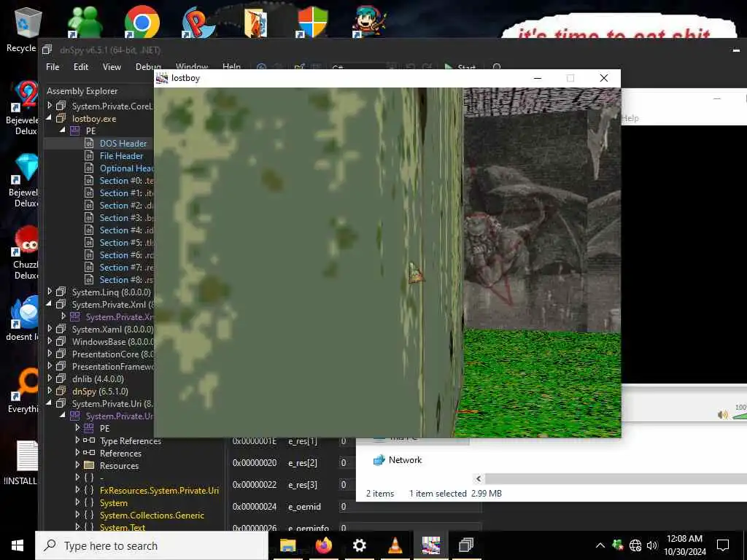Expand the System.Linq (8.0.0.0) node
The height and width of the screenshot is (560, 747).
click(x=50, y=292)
